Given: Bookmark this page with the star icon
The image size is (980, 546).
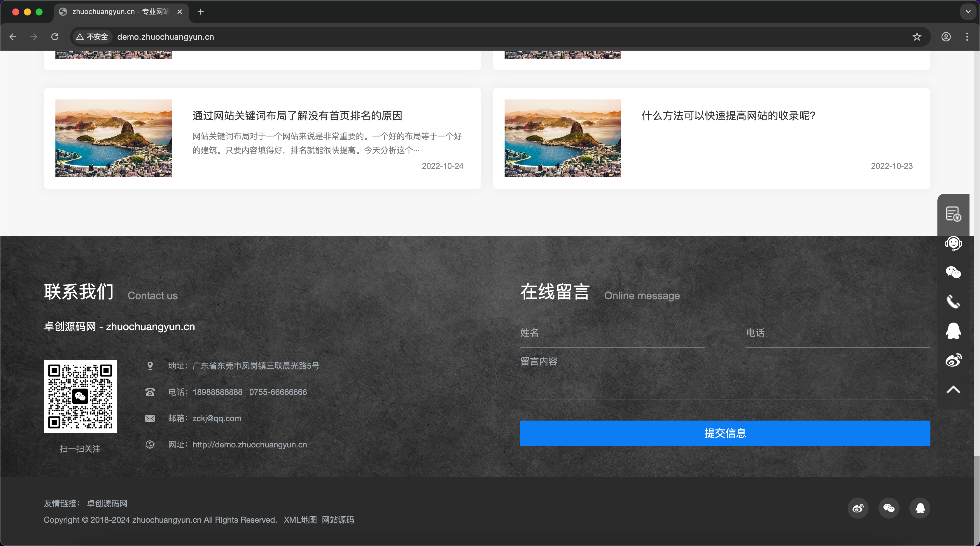Looking at the screenshot, I should [x=917, y=36].
